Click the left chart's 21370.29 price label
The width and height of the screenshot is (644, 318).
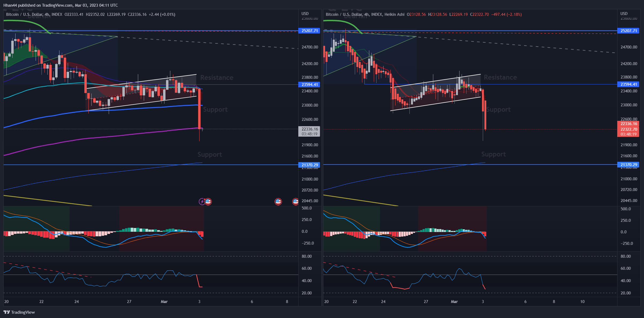[310, 165]
